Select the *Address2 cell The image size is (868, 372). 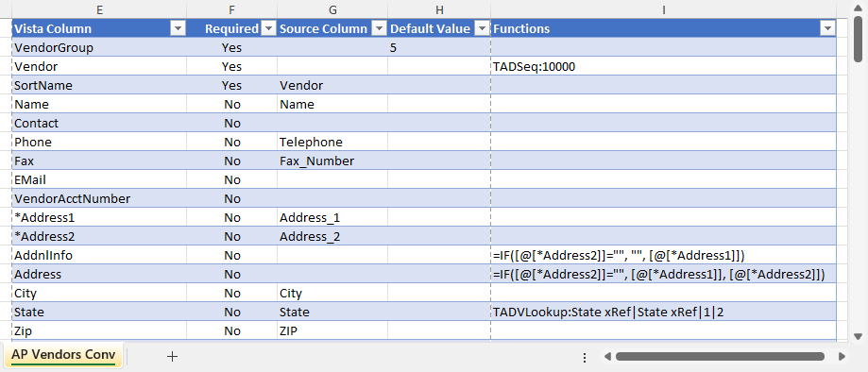(x=99, y=236)
